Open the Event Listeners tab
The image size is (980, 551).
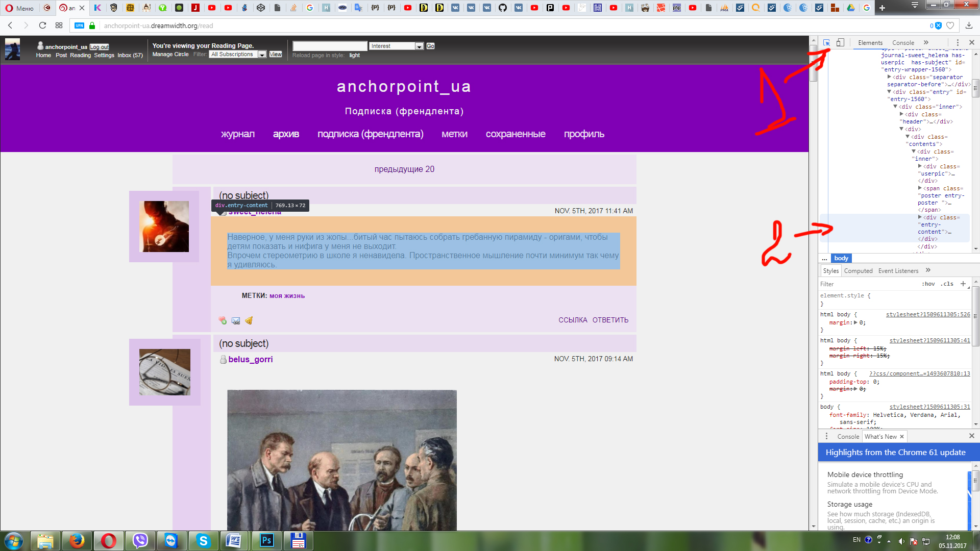coord(898,271)
